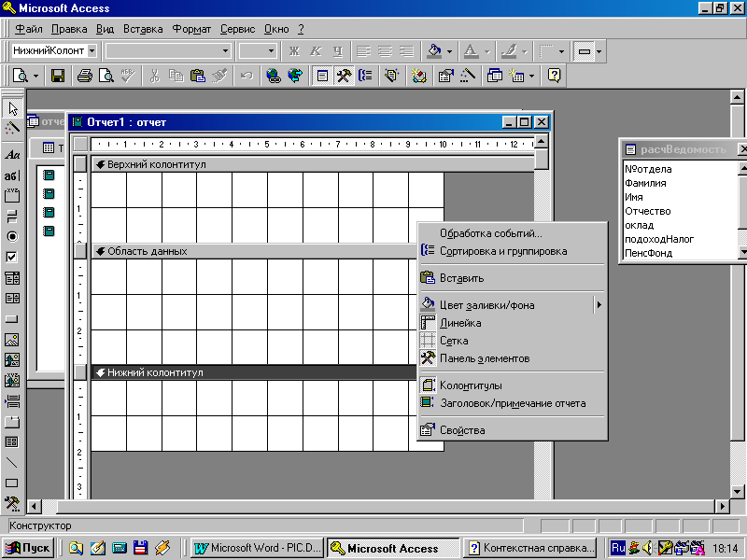Click the Save diskette icon

pos(58,76)
